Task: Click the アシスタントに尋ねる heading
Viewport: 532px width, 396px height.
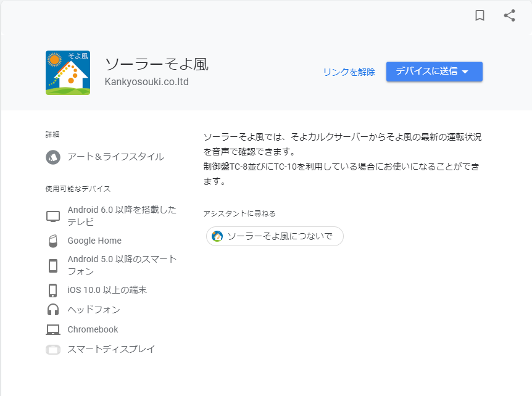Action: (239, 213)
